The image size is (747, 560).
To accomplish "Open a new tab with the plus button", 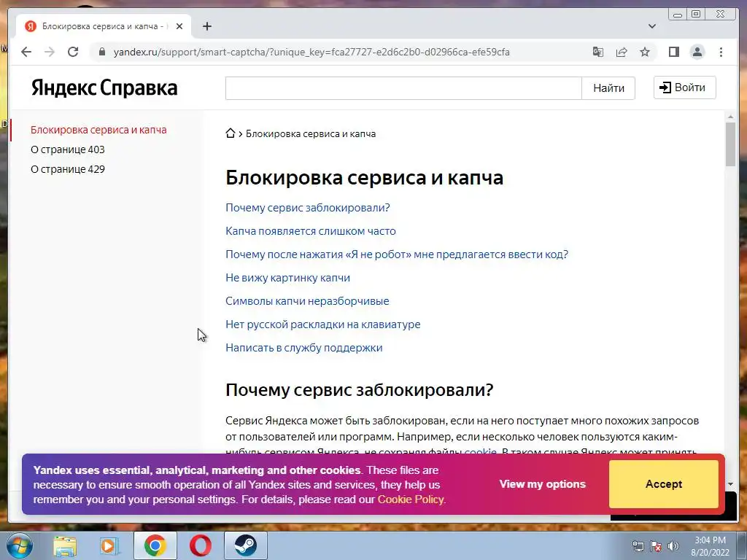I will (206, 26).
